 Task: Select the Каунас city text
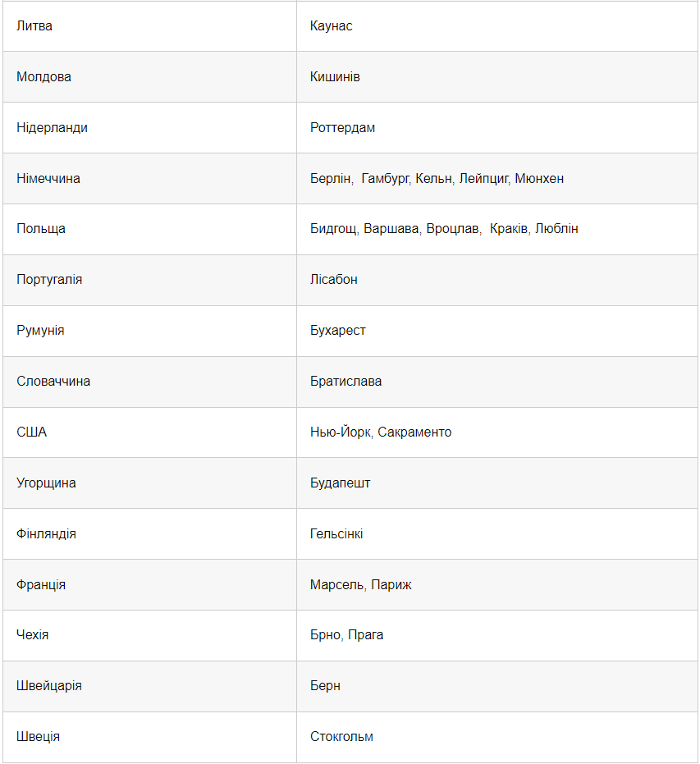332,26
